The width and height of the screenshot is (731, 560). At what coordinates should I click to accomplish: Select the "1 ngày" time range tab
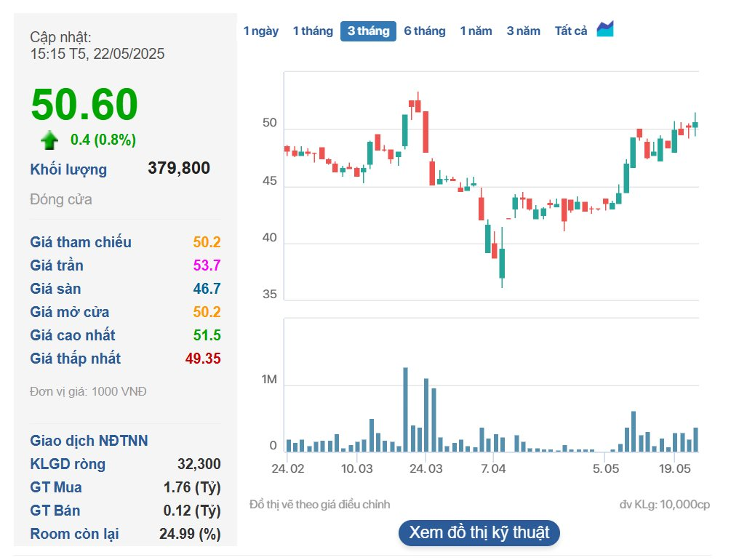(x=261, y=31)
